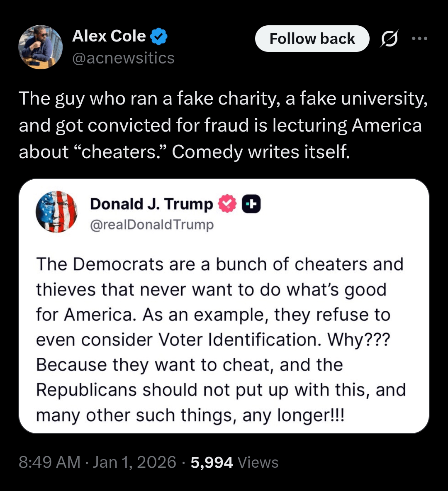The height and width of the screenshot is (491, 448).
Task: Click the blue verified badge beside Alex Cole
Action: click(159, 37)
